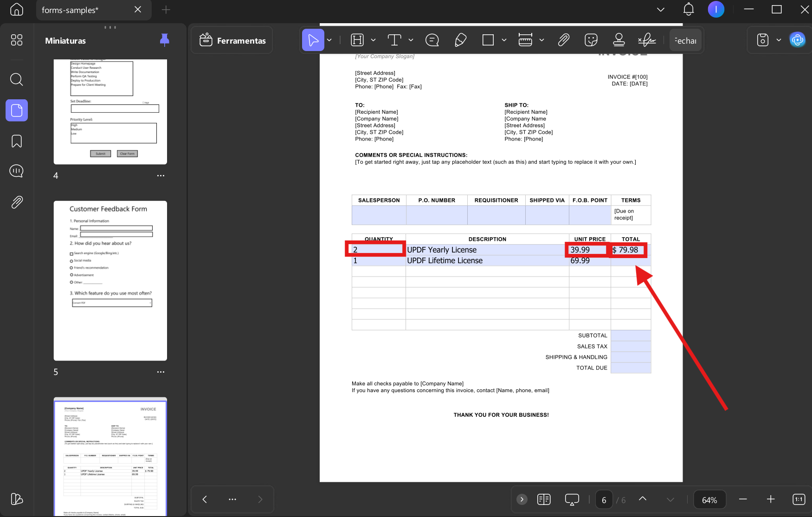Image resolution: width=812 pixels, height=517 pixels.
Task: Toggle the Search engine checkbox in thumbnail 5
Action: coord(71,254)
